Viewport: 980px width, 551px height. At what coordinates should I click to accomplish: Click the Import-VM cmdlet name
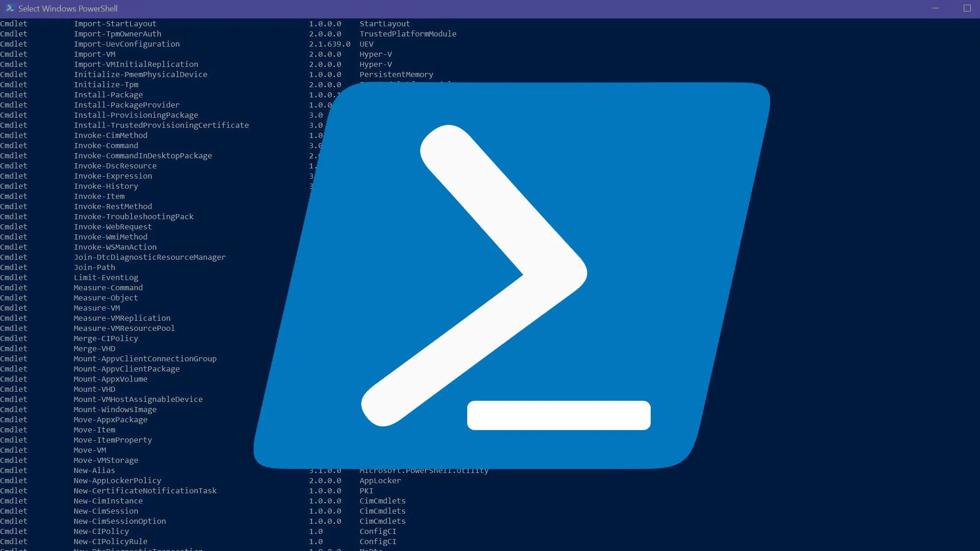pos(95,54)
